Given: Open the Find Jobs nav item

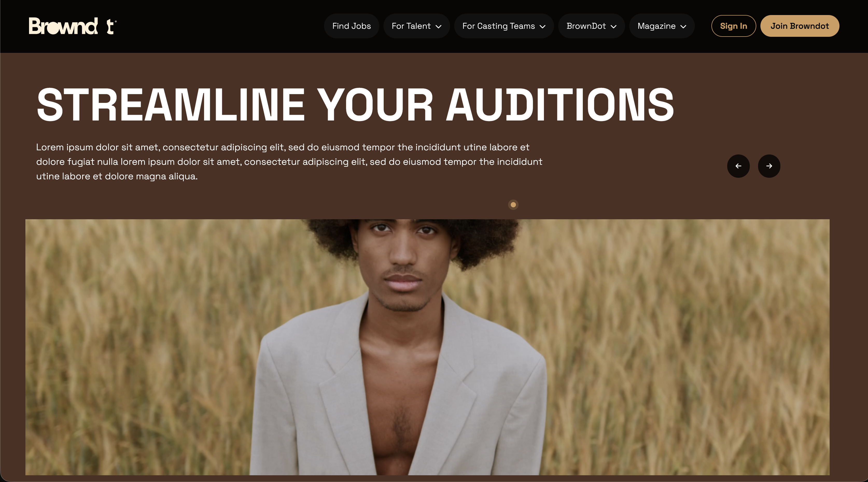Looking at the screenshot, I should pyautogui.click(x=352, y=26).
